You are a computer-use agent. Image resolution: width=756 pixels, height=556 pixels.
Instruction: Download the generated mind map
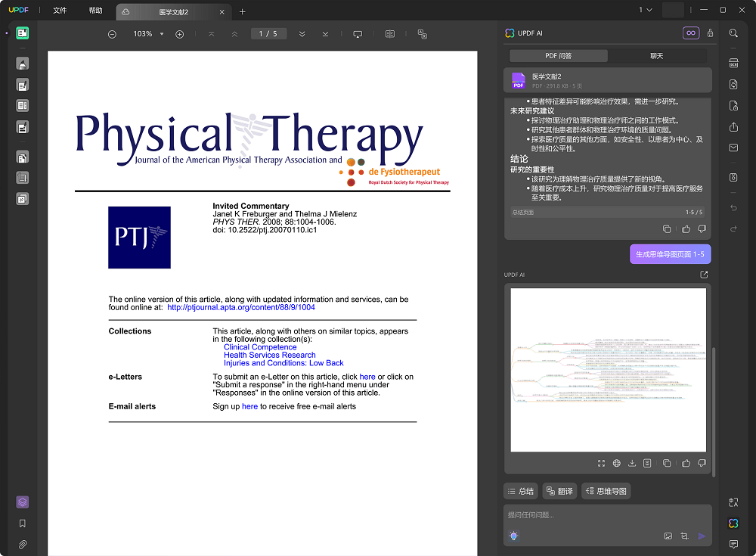(632, 463)
